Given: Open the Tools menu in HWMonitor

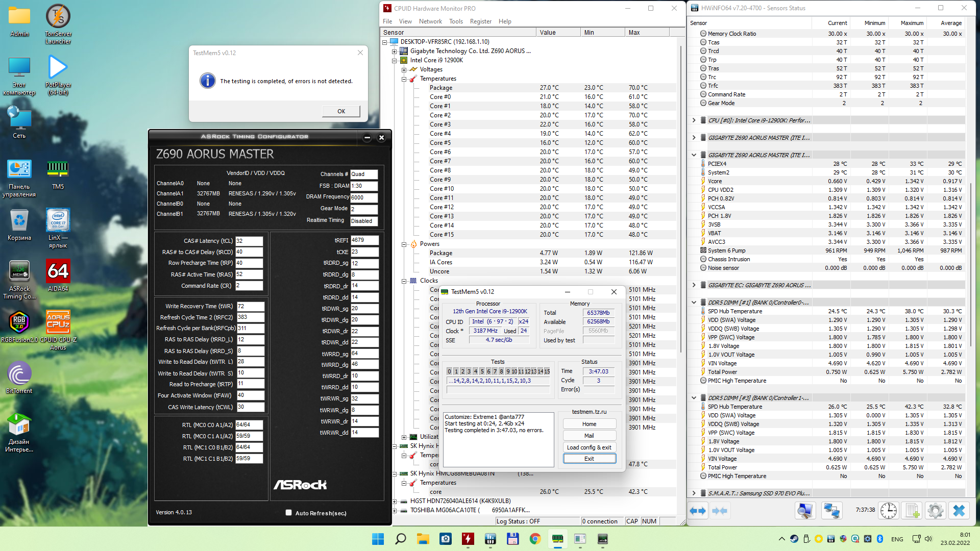Looking at the screenshot, I should pos(456,21).
